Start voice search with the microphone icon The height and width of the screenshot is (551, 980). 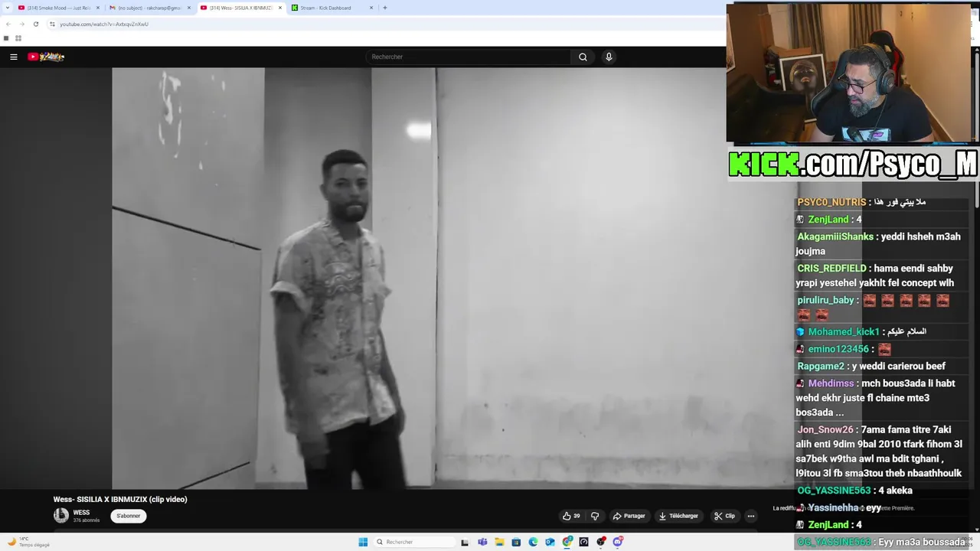(609, 57)
